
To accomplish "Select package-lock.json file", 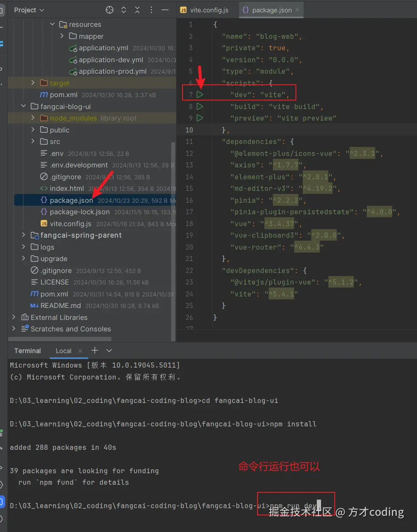I will point(80,212).
